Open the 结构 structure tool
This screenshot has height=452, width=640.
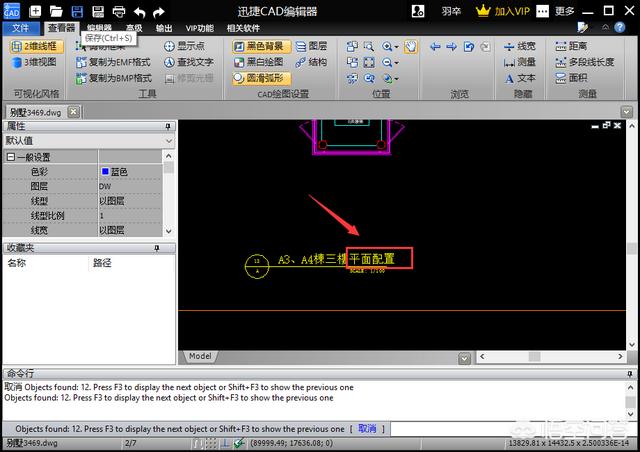[311, 62]
